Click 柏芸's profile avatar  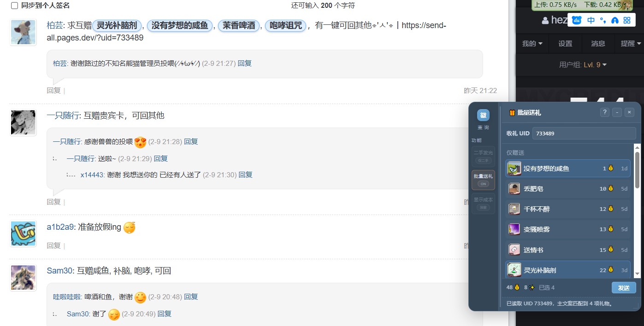point(23,32)
